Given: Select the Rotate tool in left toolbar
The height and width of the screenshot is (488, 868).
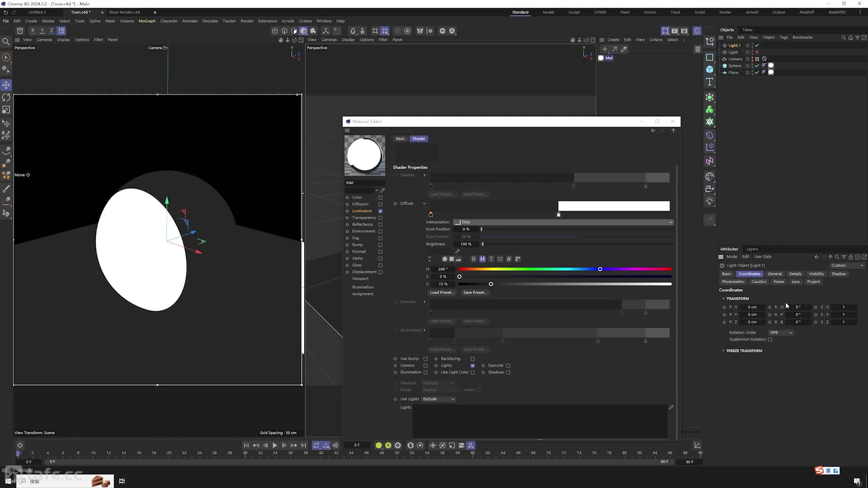Looking at the screenshot, I should (6, 97).
